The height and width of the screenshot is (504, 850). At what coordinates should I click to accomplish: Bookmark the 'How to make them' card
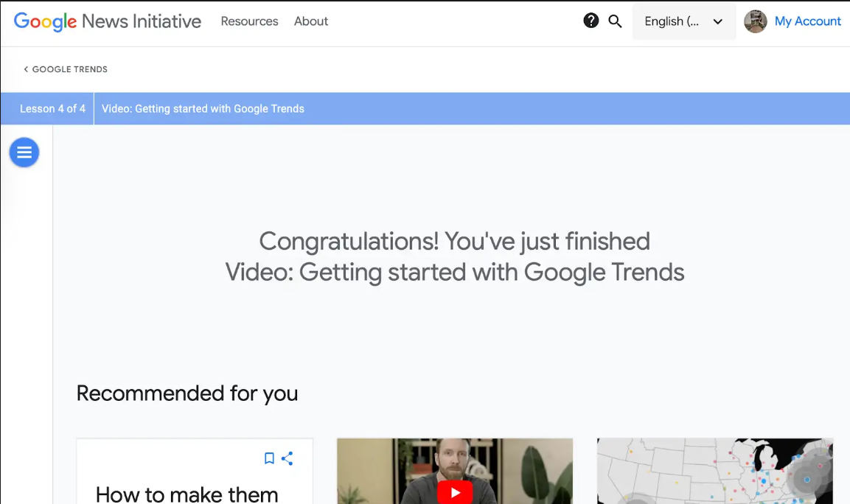269,458
